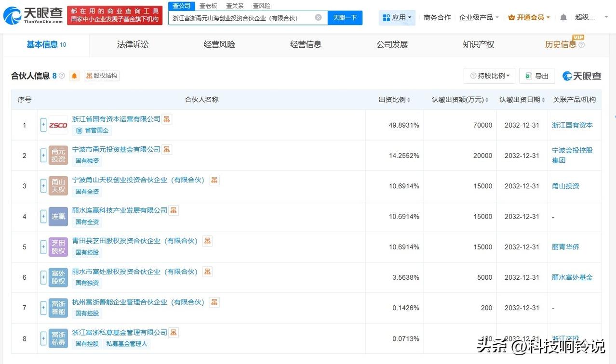
Task: Open 丽青华侨 related link
Action: coord(565,247)
